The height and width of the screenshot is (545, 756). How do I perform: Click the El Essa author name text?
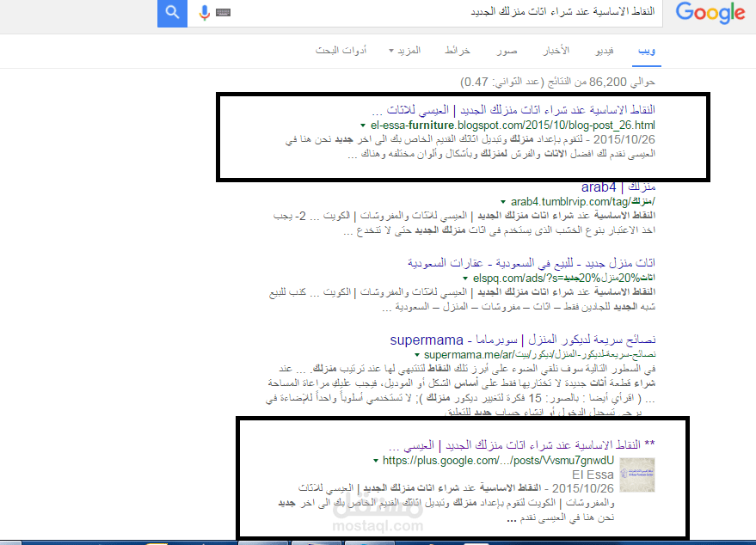click(x=593, y=475)
